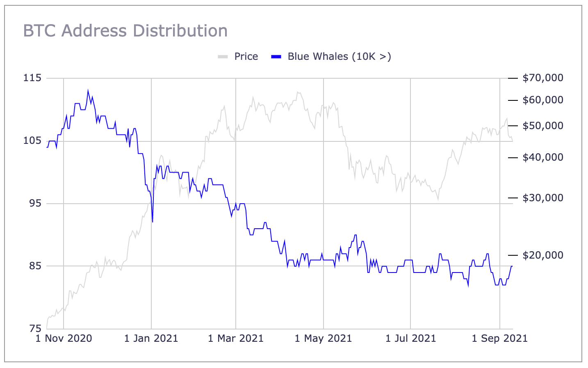
Task: Click the $30,000 price axis label
Action: click(x=543, y=198)
